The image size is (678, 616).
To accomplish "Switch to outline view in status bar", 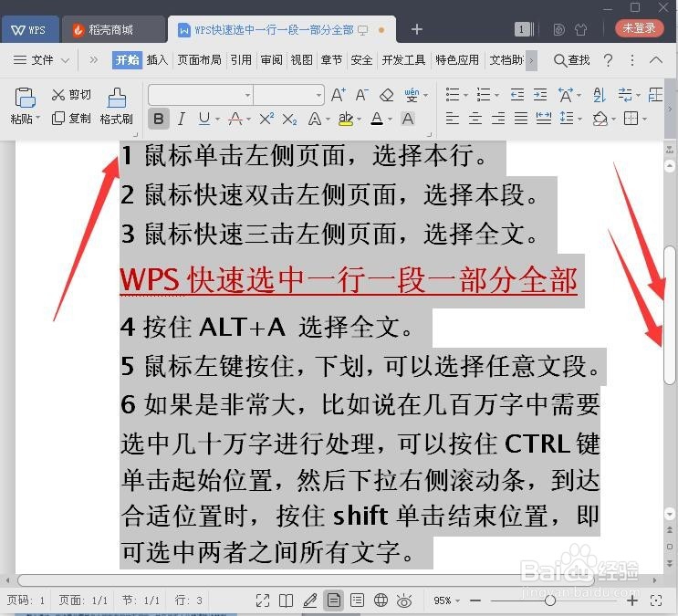I will tap(357, 600).
